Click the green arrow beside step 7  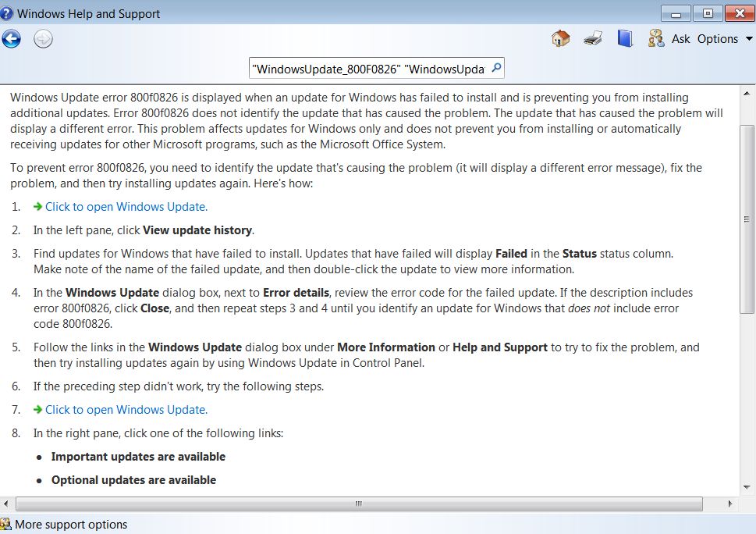click(x=37, y=410)
